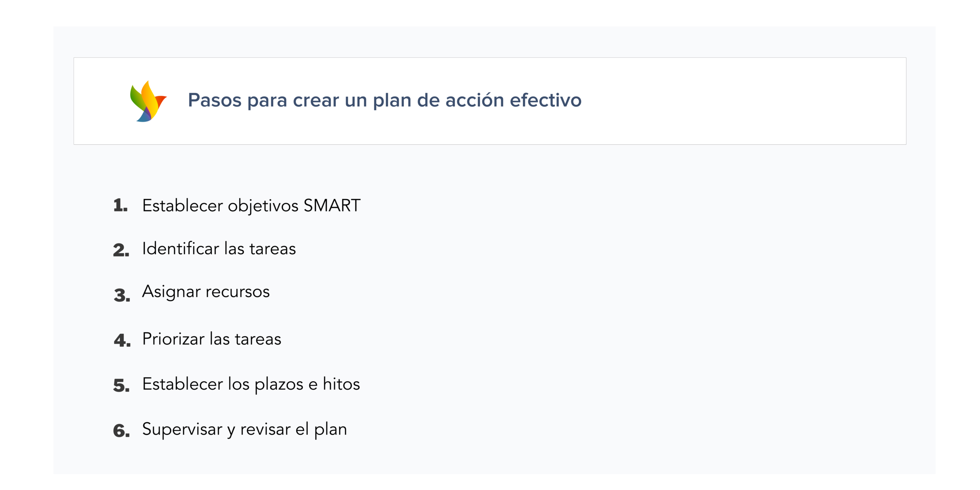Select the word "SMART" in step one
This screenshot has height=490, width=980.
tap(332, 206)
